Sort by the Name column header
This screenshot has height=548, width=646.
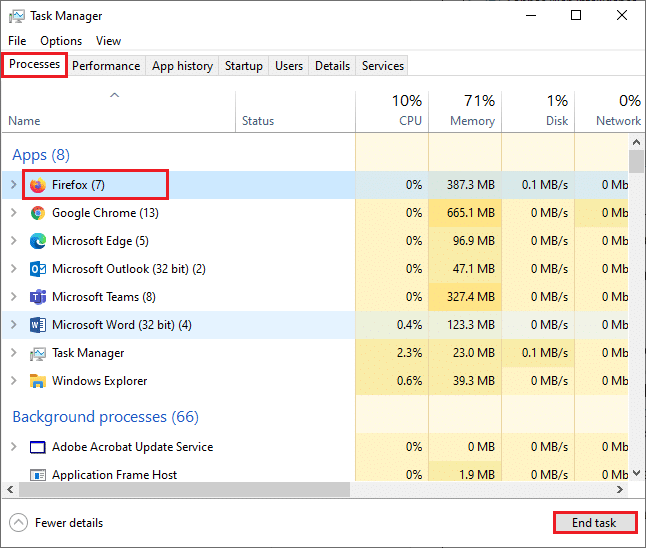(x=119, y=112)
